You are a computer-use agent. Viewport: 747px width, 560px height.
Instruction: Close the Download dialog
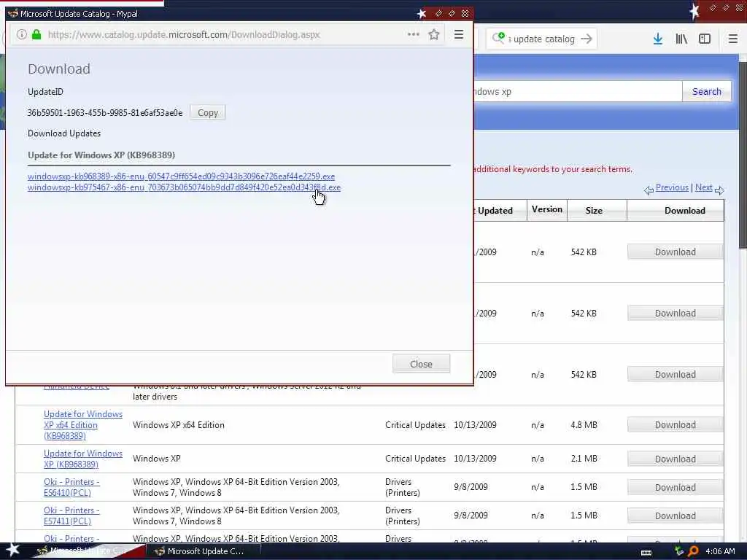click(421, 364)
